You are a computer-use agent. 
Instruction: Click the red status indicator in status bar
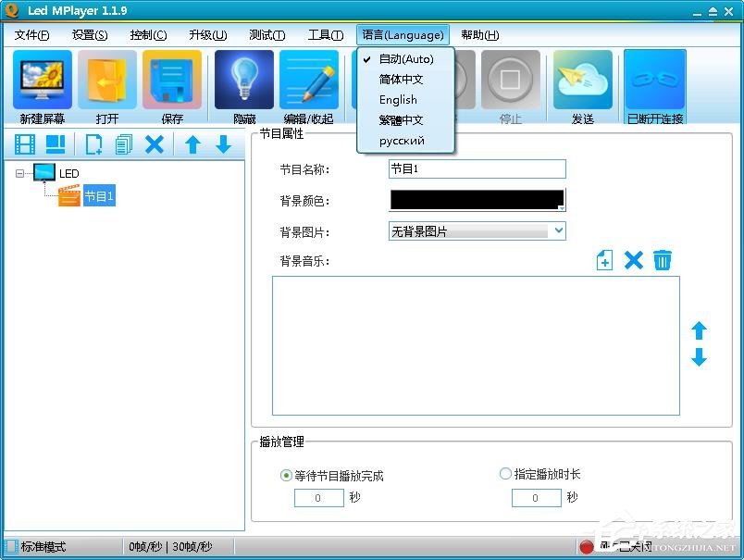coord(587,548)
